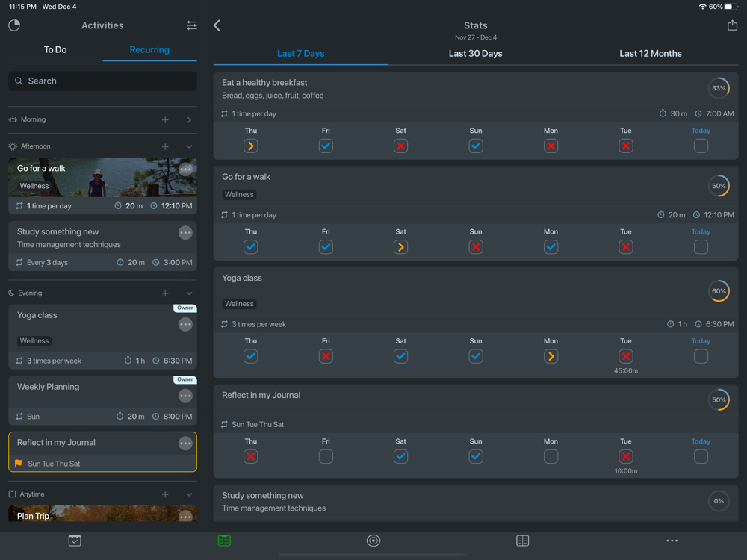Collapse the Afternoon section
This screenshot has width=747, height=560.
tap(189, 146)
